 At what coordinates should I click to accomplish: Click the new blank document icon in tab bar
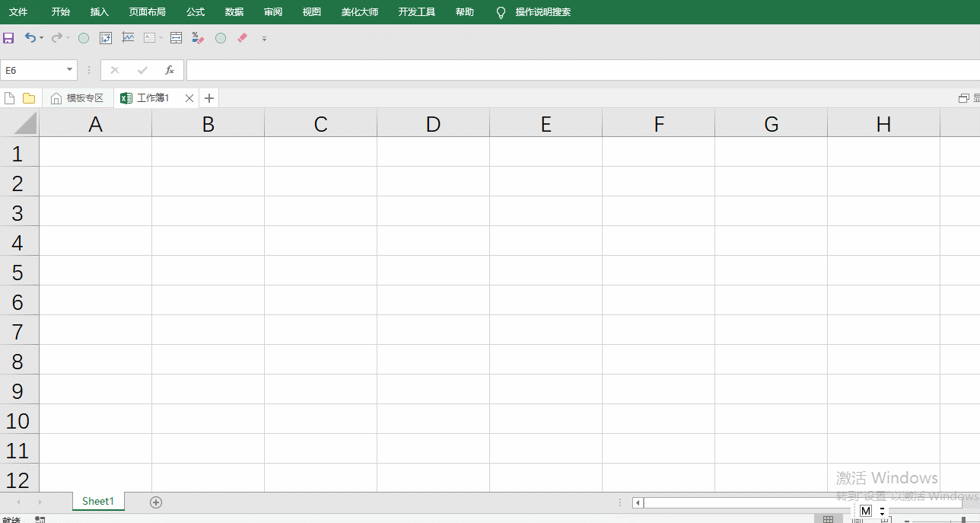[x=10, y=98]
